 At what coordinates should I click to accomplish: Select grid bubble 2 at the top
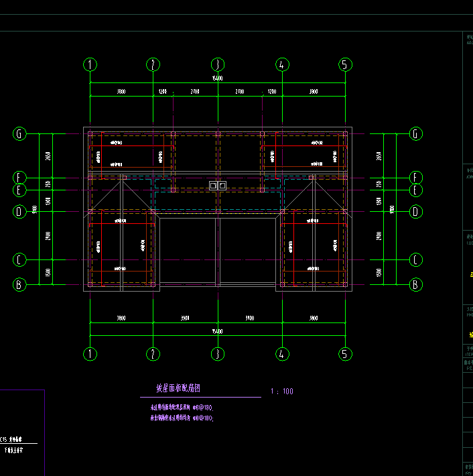tap(153, 64)
